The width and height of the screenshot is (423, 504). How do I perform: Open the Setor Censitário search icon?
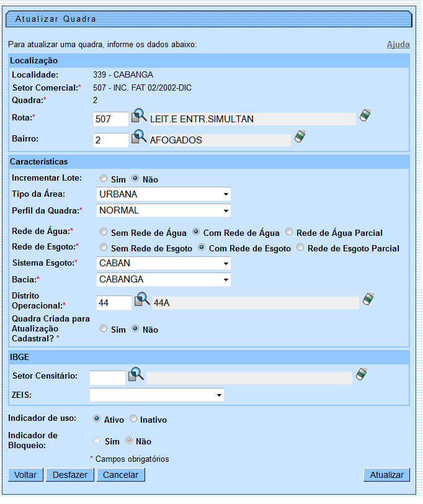[136, 375]
